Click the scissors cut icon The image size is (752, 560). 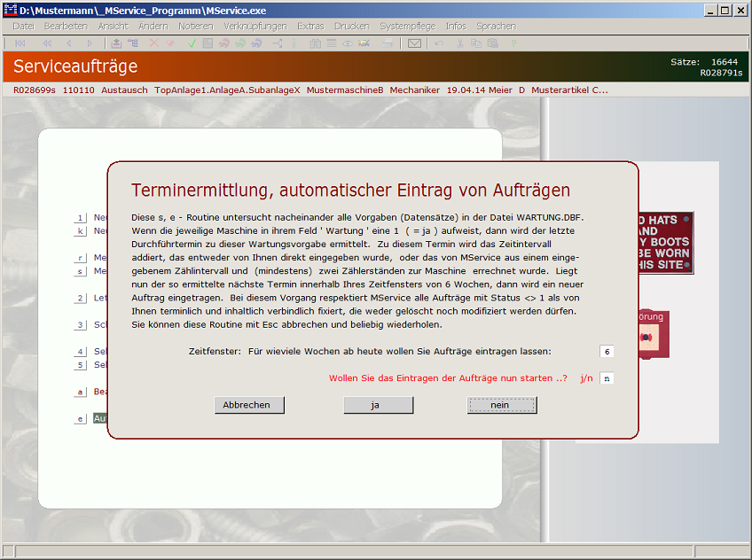click(460, 43)
